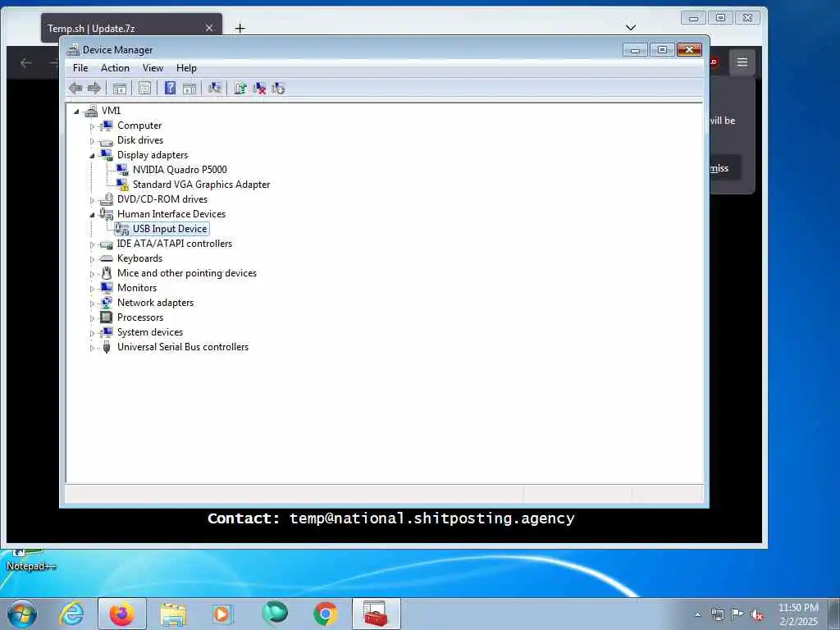Go back using Device Manager toolbar arrow
This screenshot has width=840, height=630.
tap(75, 89)
